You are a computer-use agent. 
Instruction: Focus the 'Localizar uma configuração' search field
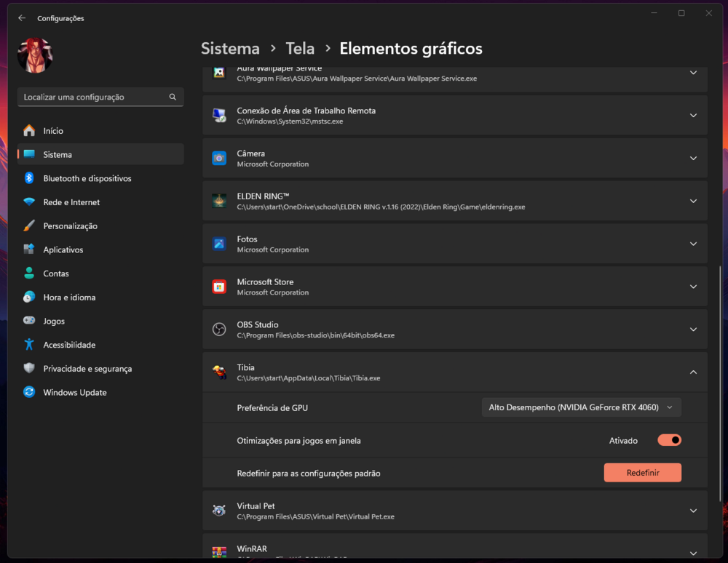[x=100, y=97]
